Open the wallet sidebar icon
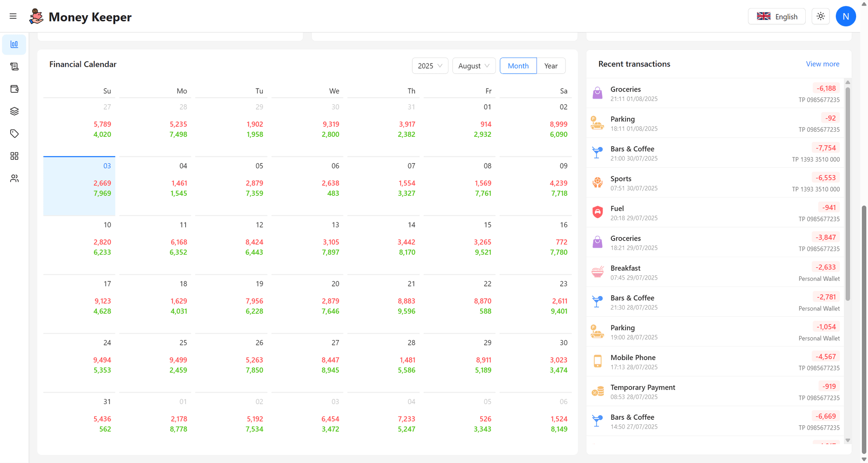The image size is (868, 463). pyautogui.click(x=14, y=89)
